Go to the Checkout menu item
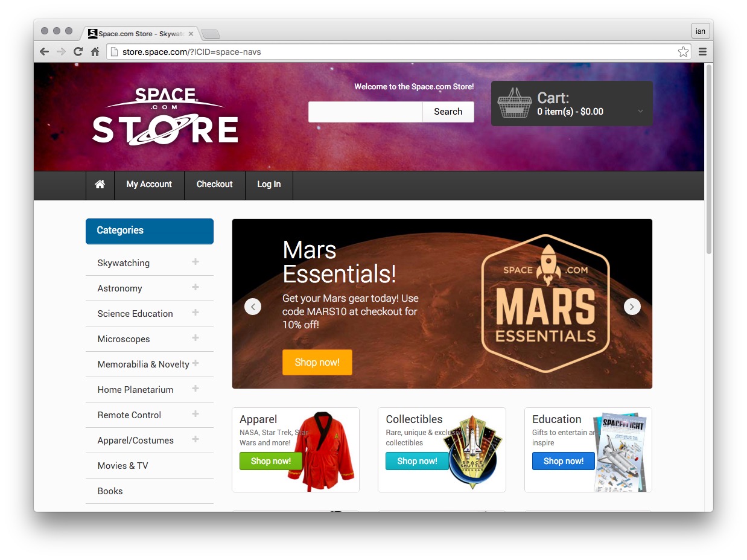 (x=214, y=185)
